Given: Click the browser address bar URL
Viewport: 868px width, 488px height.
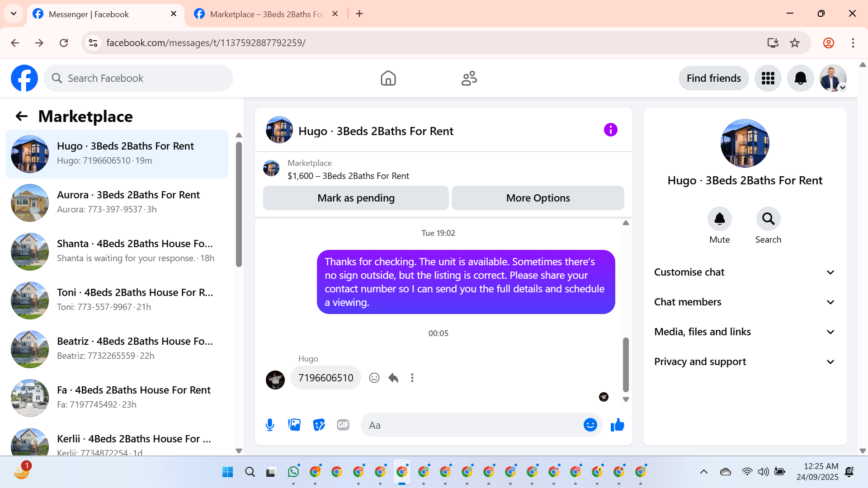Looking at the screenshot, I should click(206, 43).
